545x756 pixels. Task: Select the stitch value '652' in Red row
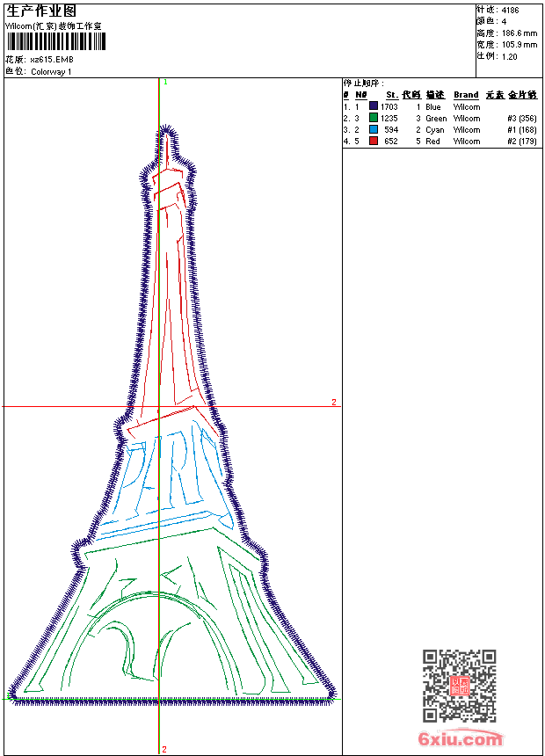tap(391, 142)
